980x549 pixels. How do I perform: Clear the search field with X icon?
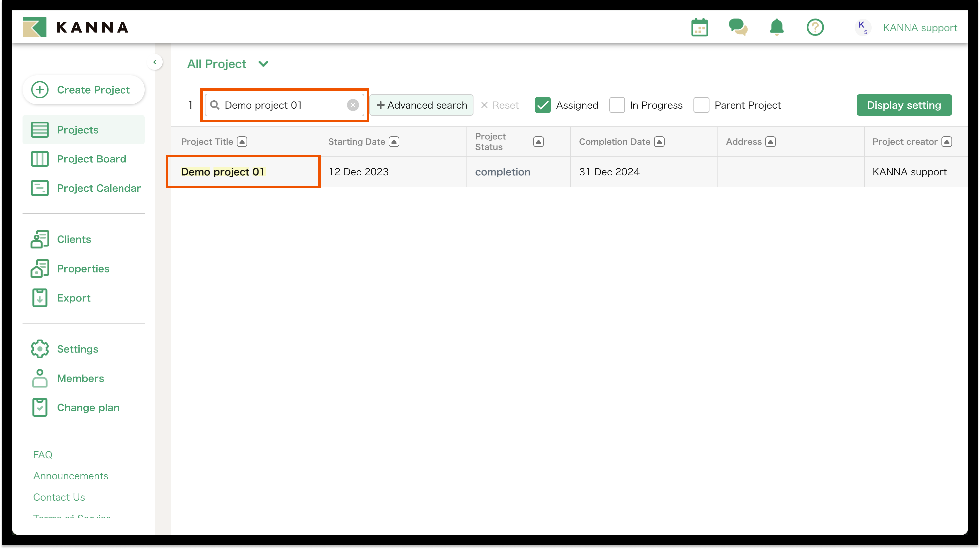[353, 105]
